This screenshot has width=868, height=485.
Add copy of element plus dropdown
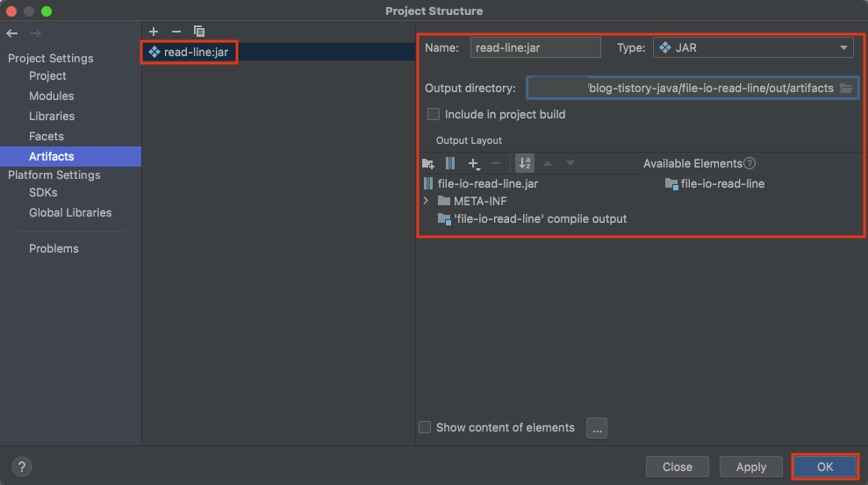tap(474, 163)
